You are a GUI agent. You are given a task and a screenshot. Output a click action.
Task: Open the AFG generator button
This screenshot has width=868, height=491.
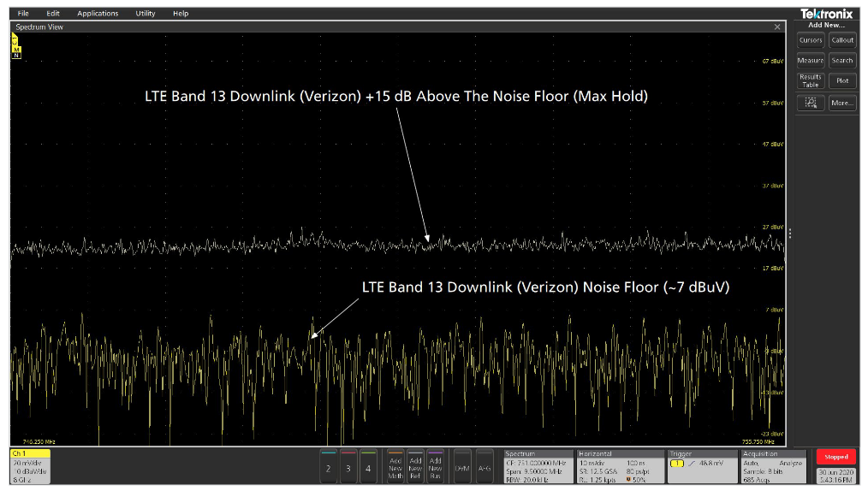tap(485, 467)
